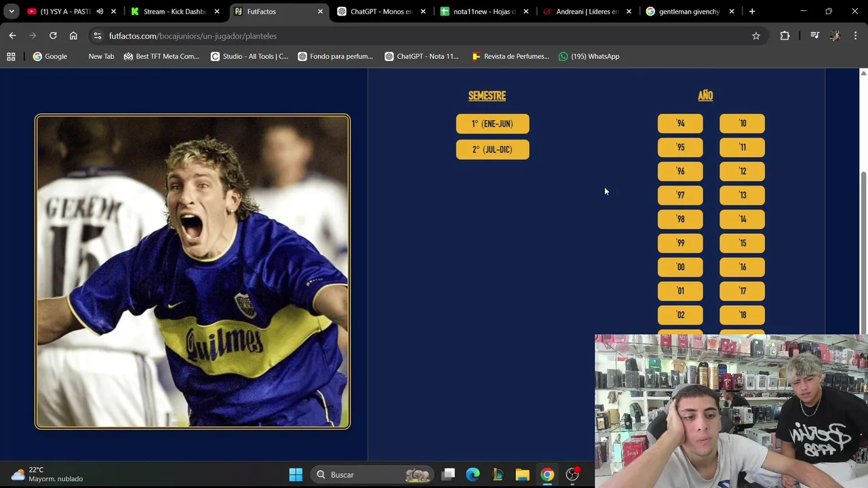
Task: Choose the '12 year button
Action: tap(742, 171)
